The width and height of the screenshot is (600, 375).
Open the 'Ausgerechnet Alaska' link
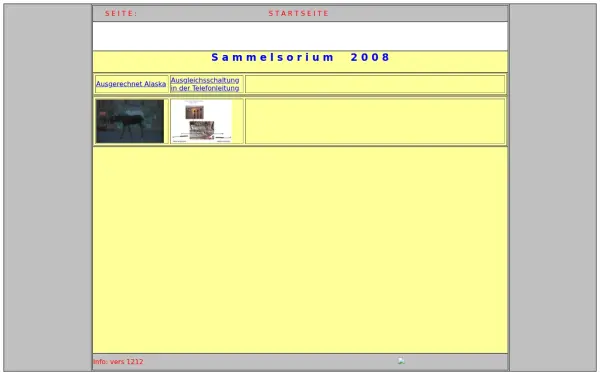131,84
